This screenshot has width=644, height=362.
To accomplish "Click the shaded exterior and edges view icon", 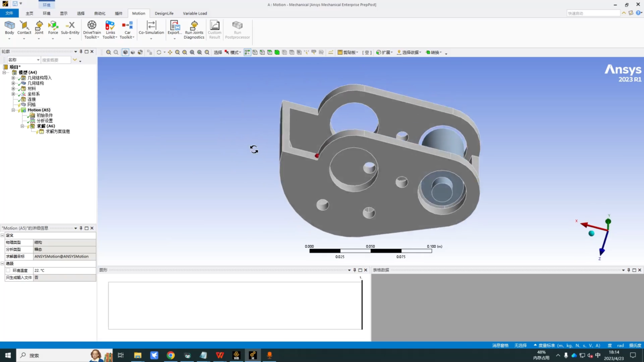I will [x=125, y=53].
